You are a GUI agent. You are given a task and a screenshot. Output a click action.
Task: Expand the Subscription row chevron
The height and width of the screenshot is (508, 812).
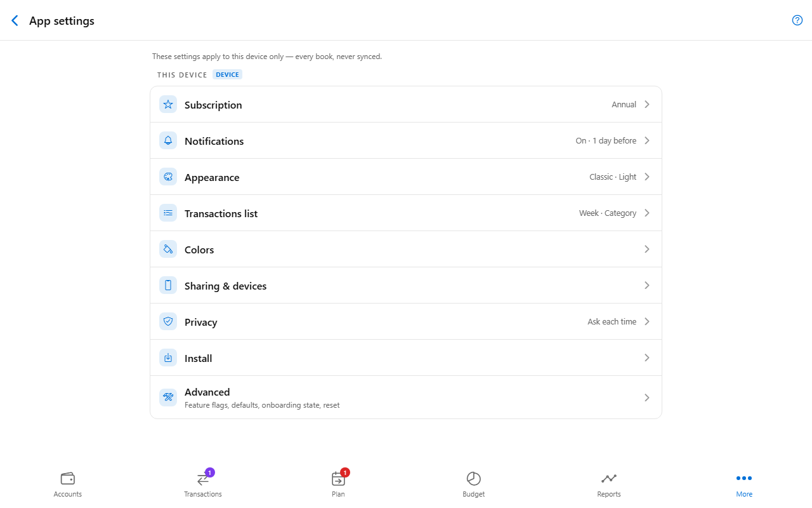click(647, 104)
